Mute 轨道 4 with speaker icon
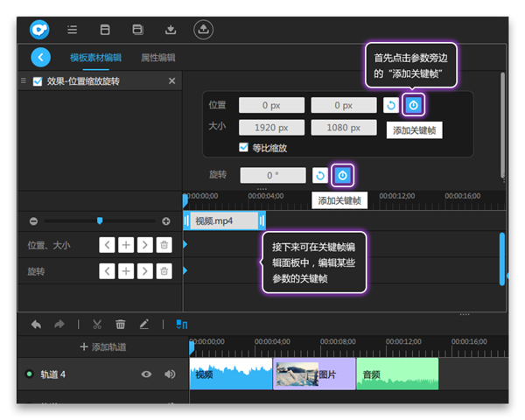 click(170, 374)
